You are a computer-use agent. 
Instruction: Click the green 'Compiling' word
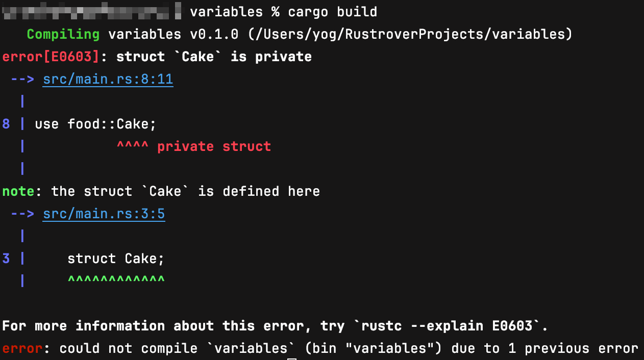pos(63,34)
